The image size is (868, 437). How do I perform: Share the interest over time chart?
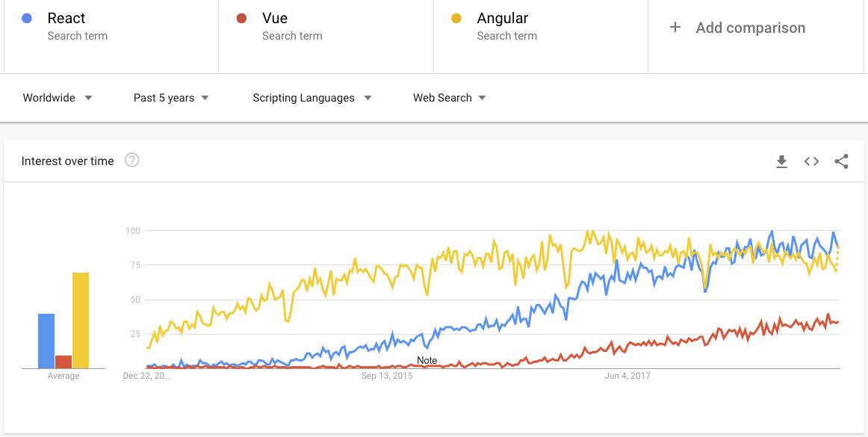[841, 161]
